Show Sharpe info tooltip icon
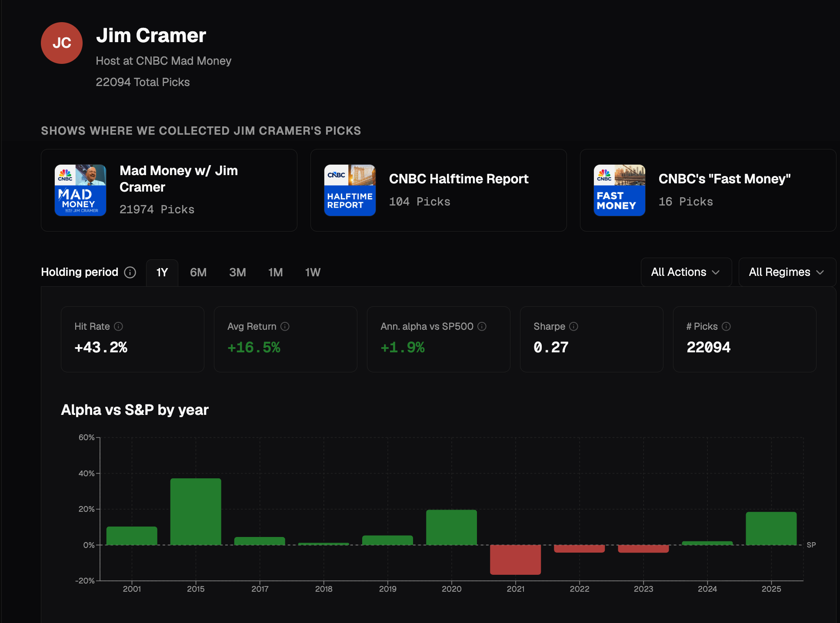 click(x=573, y=326)
